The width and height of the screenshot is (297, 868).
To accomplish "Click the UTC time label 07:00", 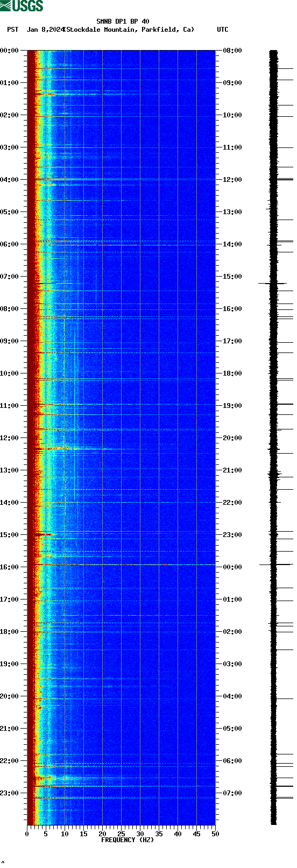I will click(232, 793).
